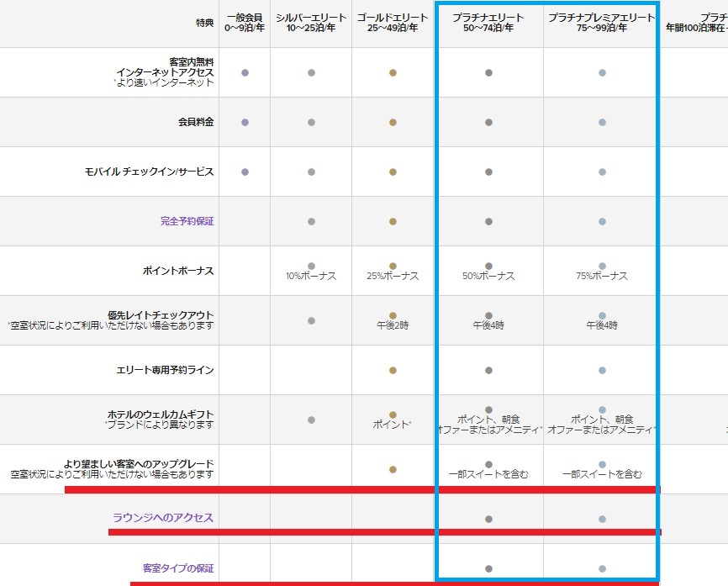Click 一部スイートを含む in プラチナプレミアエリート column

tap(602, 474)
